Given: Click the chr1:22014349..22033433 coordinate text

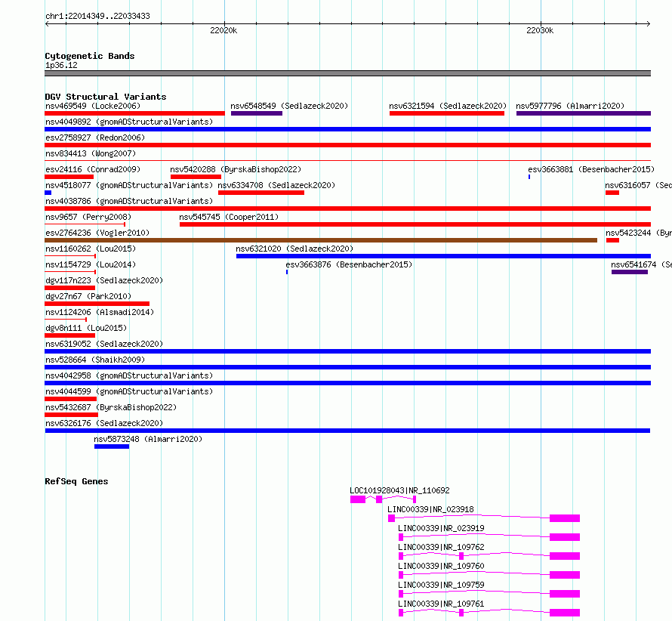Looking at the screenshot, I should tap(97, 16).
